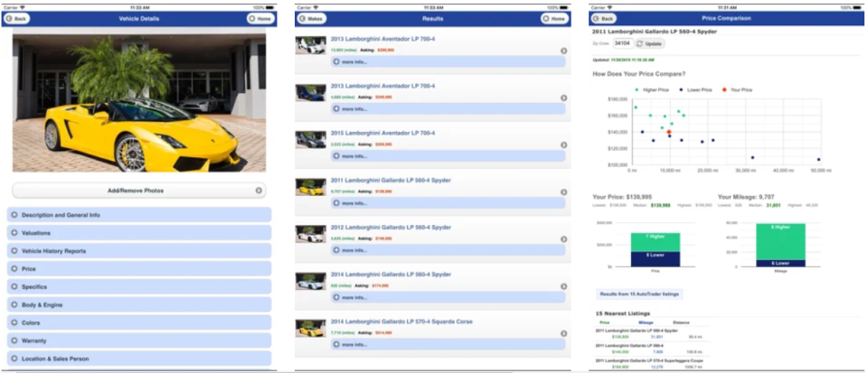
Task: Click chevron arrow for 2012 Gallardo Spyder row
Action: pos(563,239)
